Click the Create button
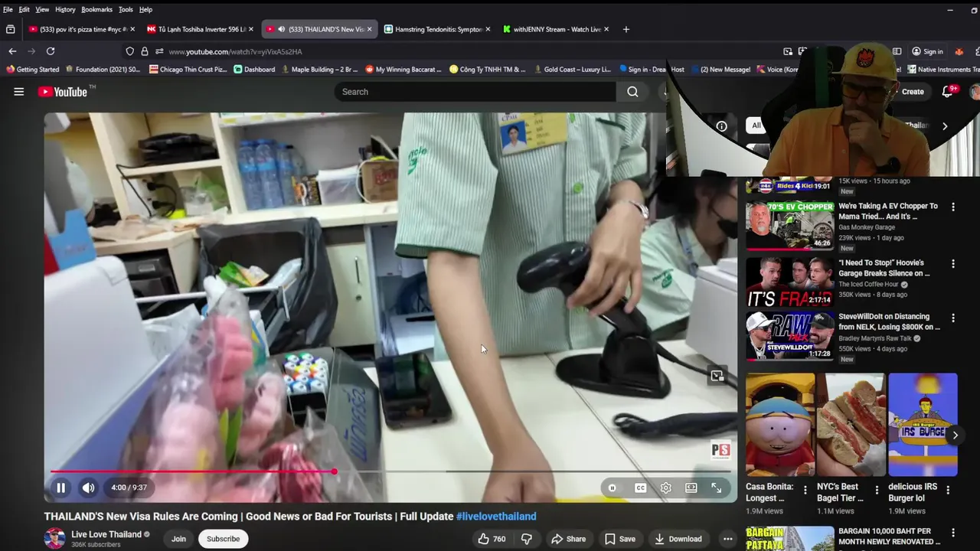This screenshot has height=551, width=980. coord(913,92)
